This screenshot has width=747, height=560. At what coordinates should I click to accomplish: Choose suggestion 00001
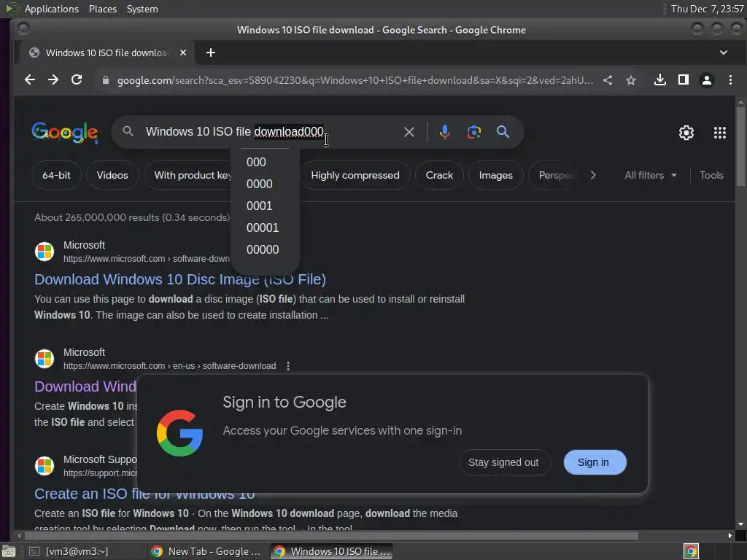coord(263,227)
